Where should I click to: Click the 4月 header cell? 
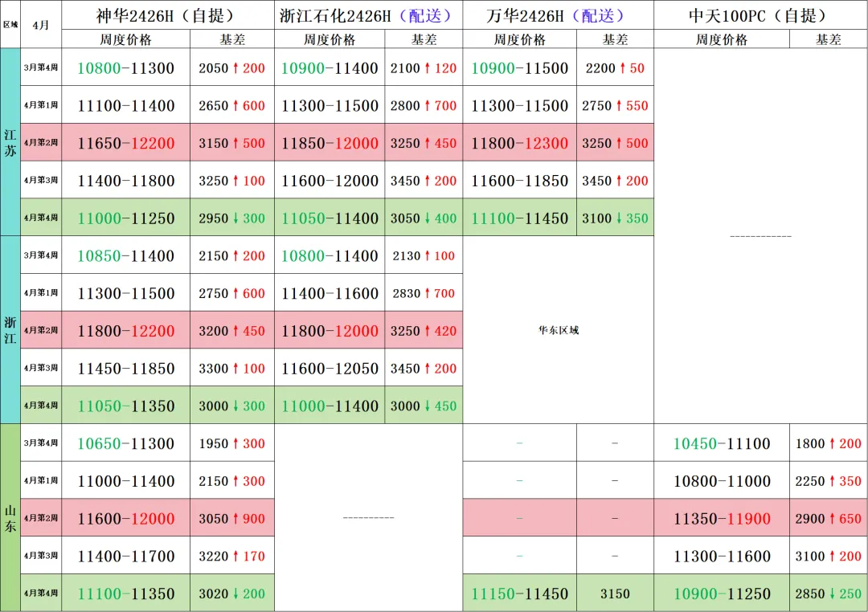pos(41,24)
